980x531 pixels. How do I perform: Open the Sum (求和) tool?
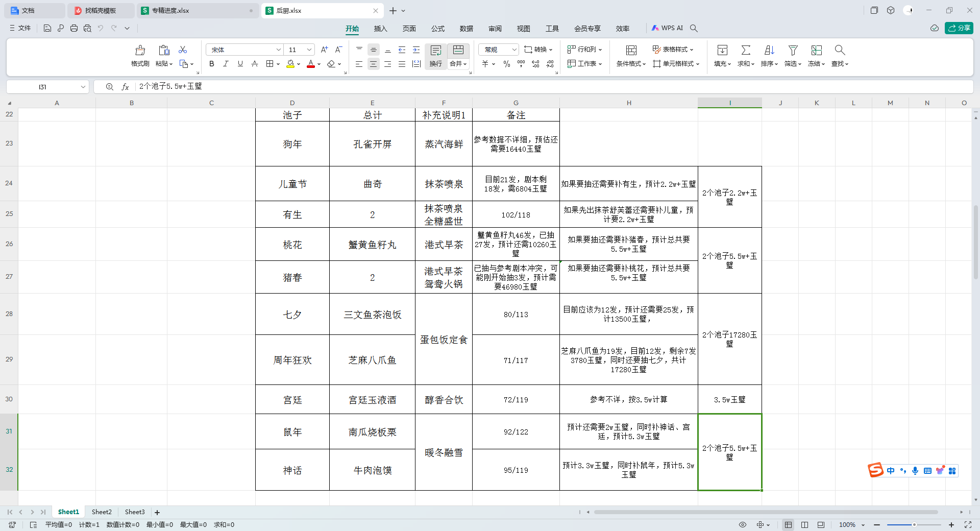[745, 51]
